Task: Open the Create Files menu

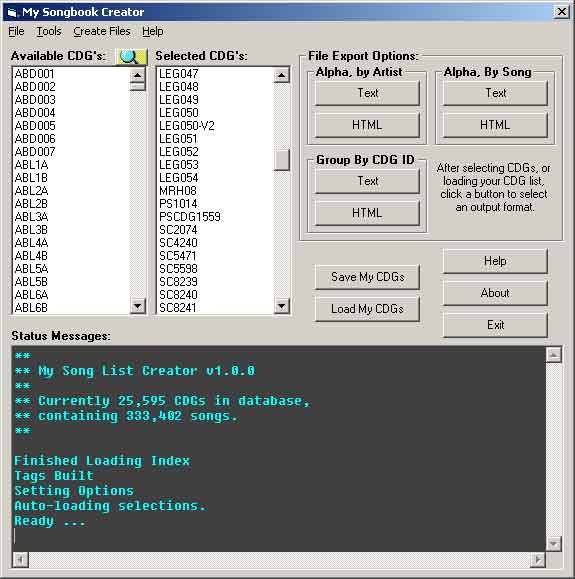Action: (x=102, y=31)
